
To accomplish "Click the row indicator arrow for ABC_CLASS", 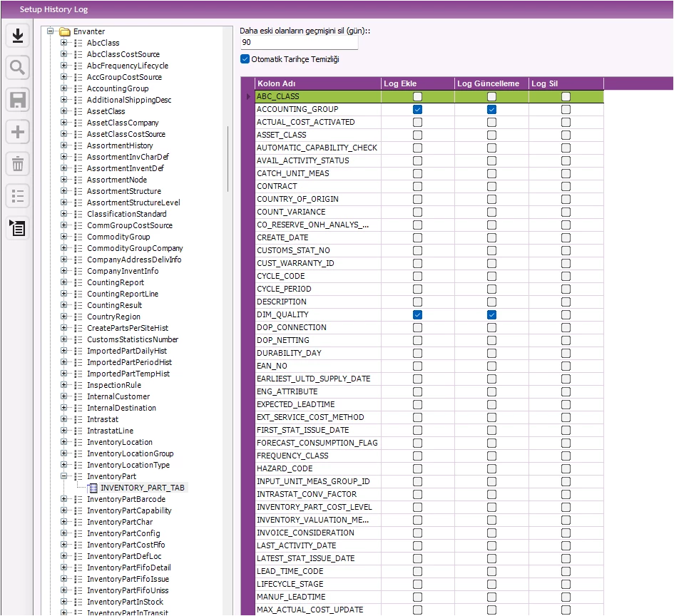I will (x=248, y=97).
